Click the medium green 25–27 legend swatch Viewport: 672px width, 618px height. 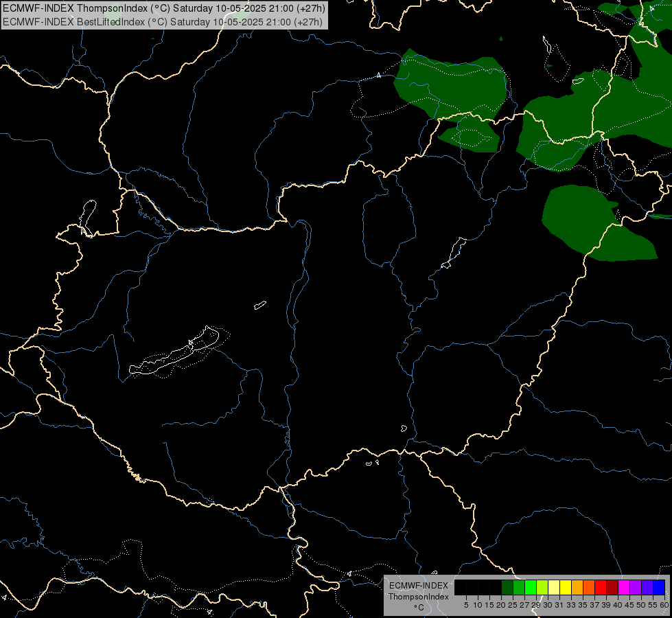[519, 587]
